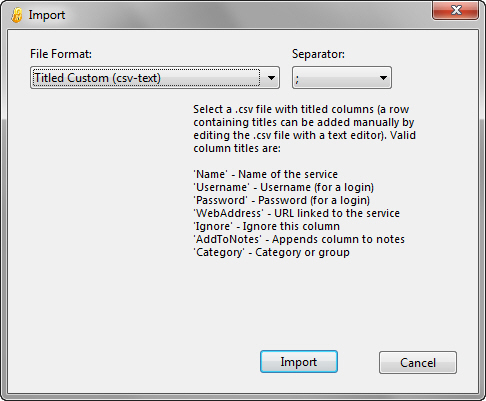Expand the Separator dropdown arrow

[383, 78]
